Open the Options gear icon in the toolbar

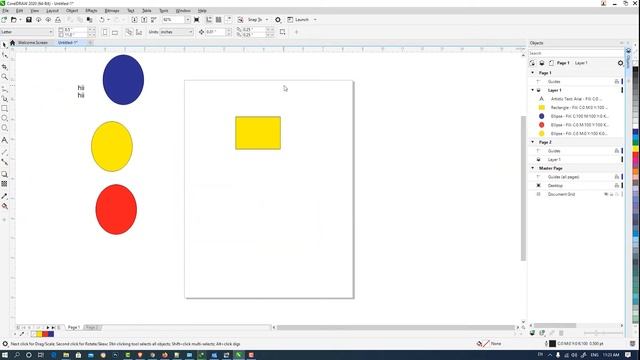278,20
